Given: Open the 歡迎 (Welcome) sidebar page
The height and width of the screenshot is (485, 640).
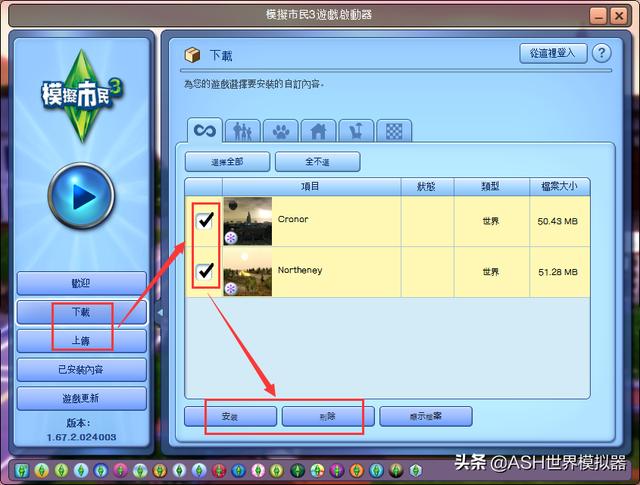Looking at the screenshot, I should 81,283.
